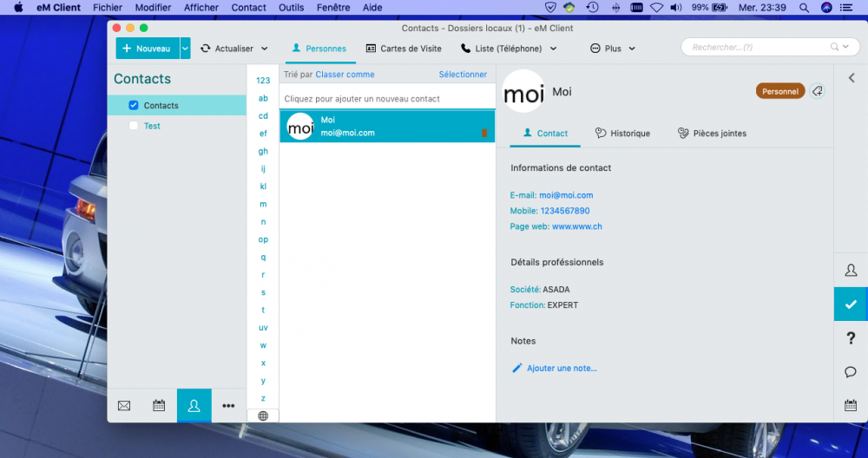Open the Calendar section icon
This screenshot has height=458, width=868.
(159, 405)
